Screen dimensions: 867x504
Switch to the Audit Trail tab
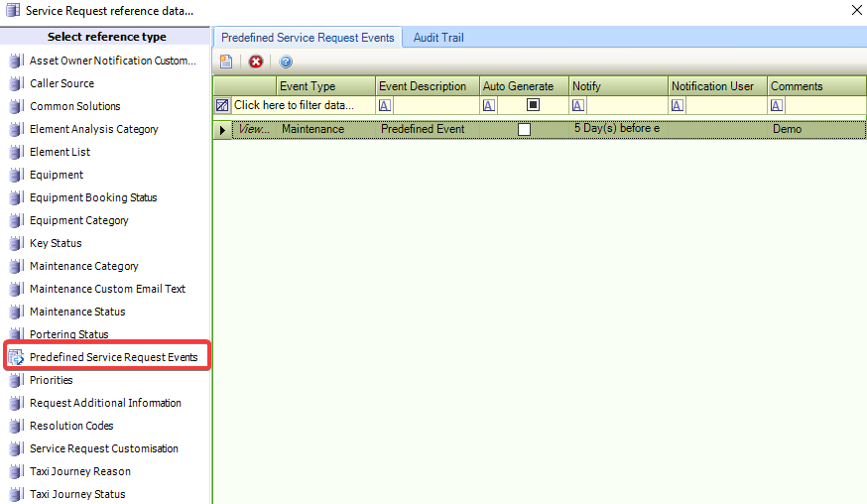click(x=438, y=38)
